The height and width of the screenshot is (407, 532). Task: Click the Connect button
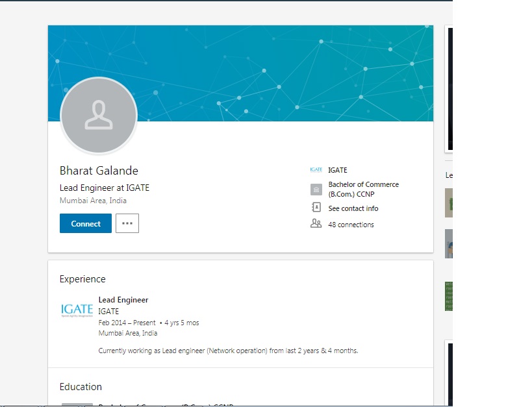(x=86, y=223)
